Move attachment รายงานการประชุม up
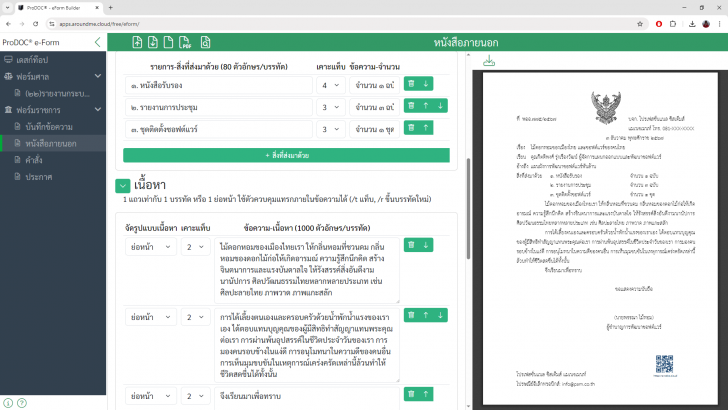The height and width of the screenshot is (410, 728). (426, 106)
